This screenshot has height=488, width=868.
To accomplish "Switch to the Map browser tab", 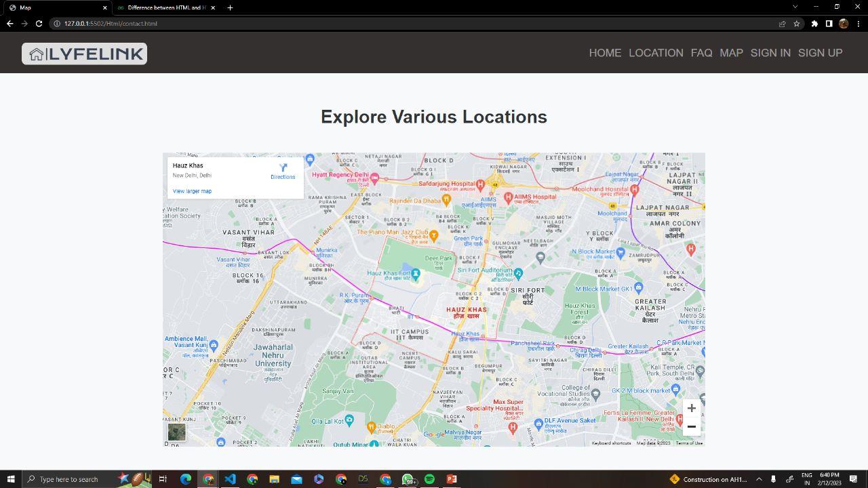I will [x=58, y=7].
